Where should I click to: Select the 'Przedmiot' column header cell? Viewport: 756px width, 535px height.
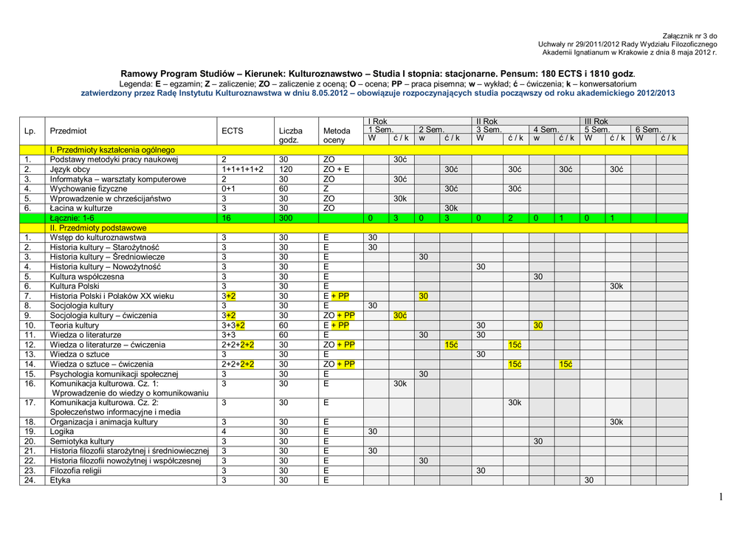[68, 131]
